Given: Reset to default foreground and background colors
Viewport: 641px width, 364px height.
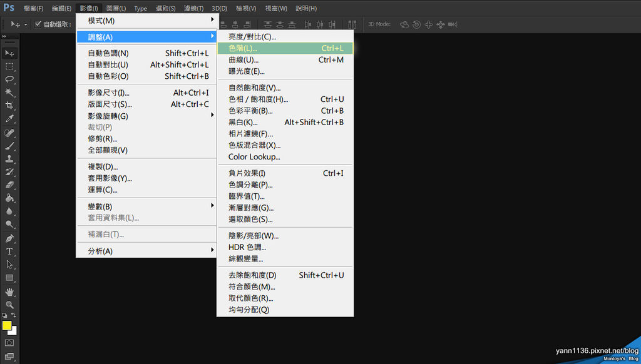Looking at the screenshot, I should point(4,315).
